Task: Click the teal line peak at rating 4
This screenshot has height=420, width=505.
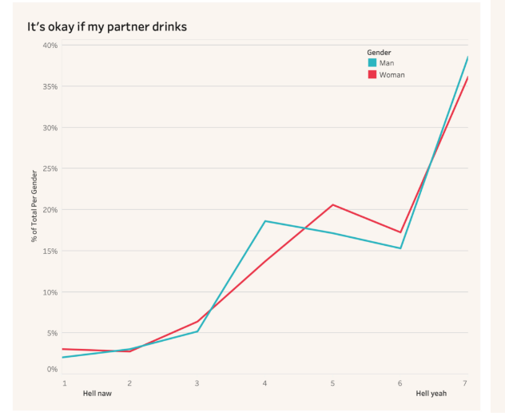Action: [265, 221]
